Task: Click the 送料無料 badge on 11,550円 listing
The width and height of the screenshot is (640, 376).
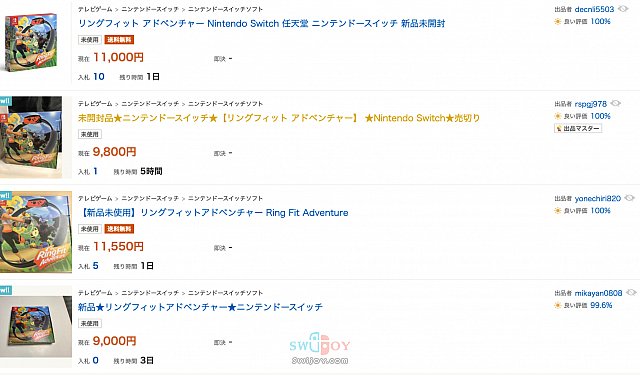Action: coord(119,229)
